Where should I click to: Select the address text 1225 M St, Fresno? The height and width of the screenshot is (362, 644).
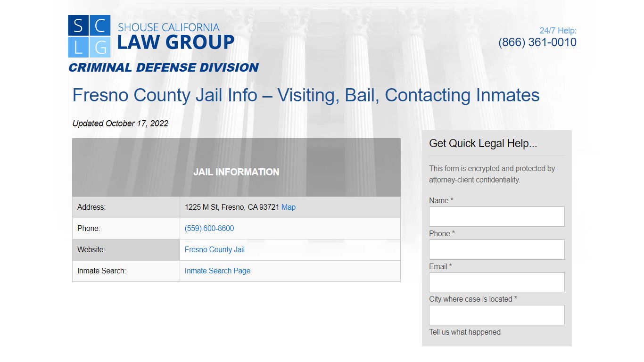tap(232, 207)
